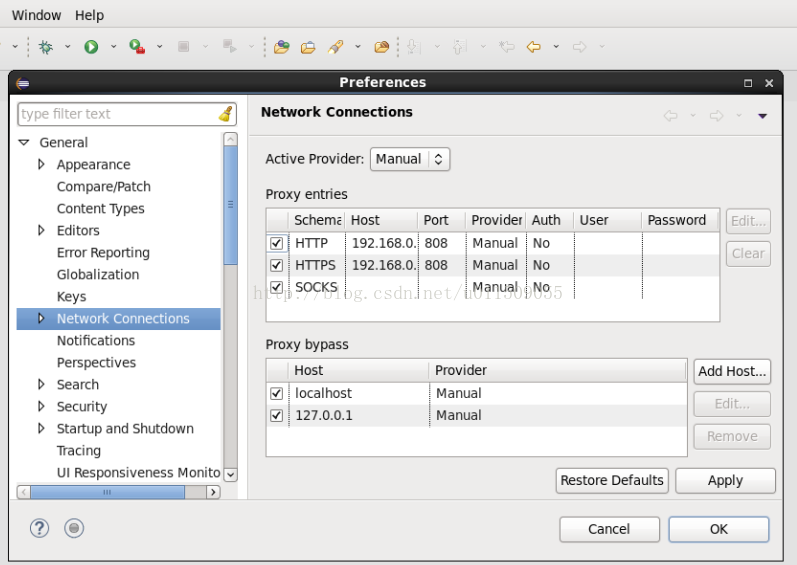Open the Help menu
This screenshot has width=797, height=565.
tap(89, 15)
